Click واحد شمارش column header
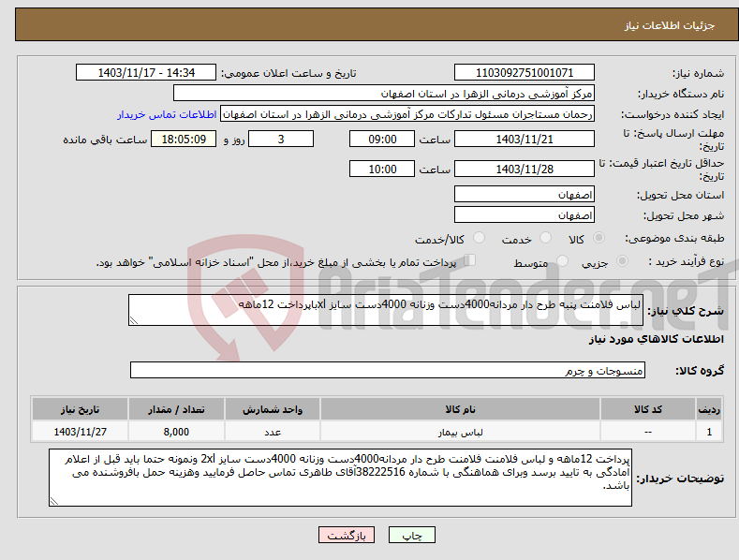 click(273, 409)
